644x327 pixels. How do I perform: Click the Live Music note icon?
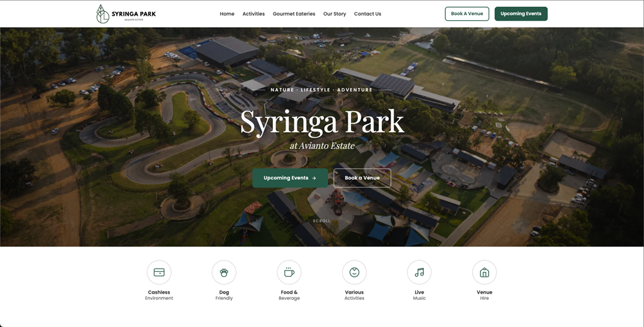419,272
